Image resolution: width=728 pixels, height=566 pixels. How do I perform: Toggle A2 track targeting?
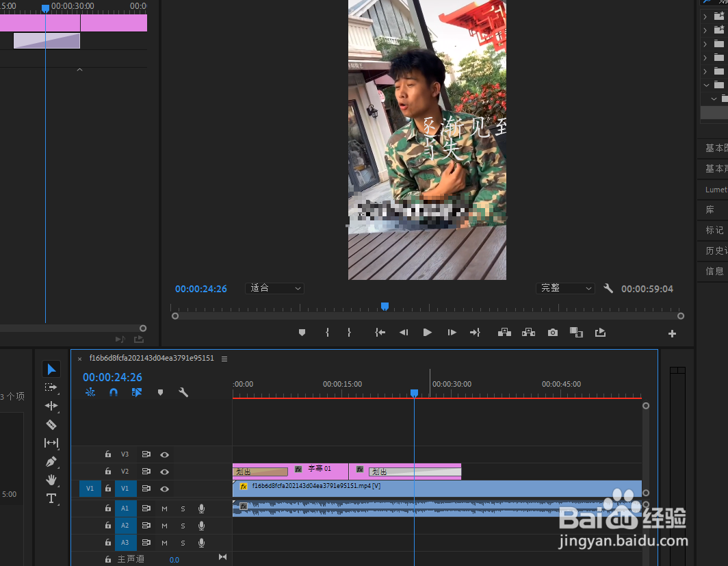click(125, 526)
